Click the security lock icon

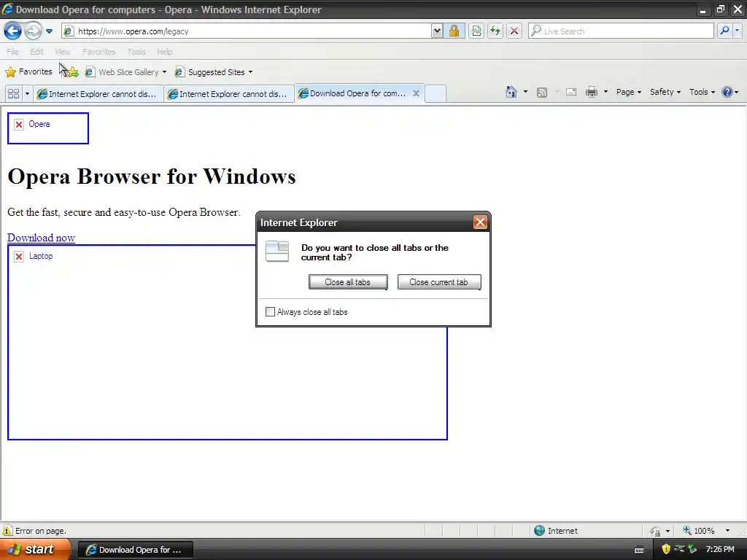click(454, 31)
